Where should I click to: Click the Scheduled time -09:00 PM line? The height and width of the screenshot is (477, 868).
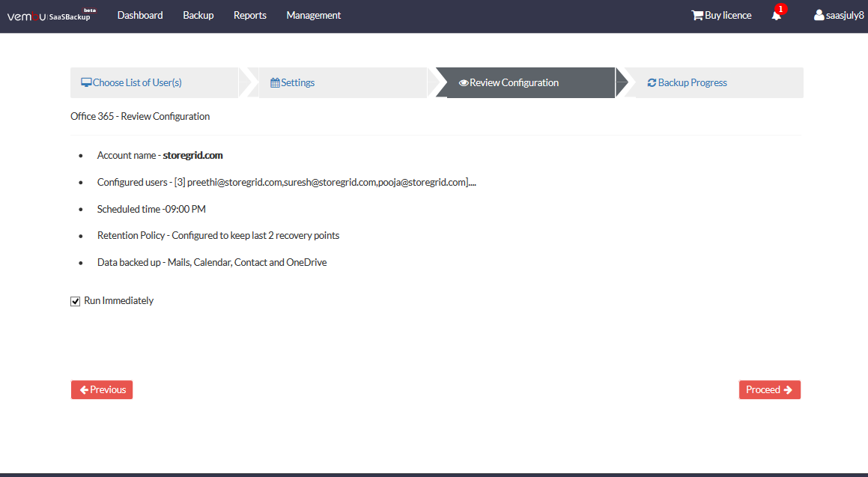coord(151,209)
